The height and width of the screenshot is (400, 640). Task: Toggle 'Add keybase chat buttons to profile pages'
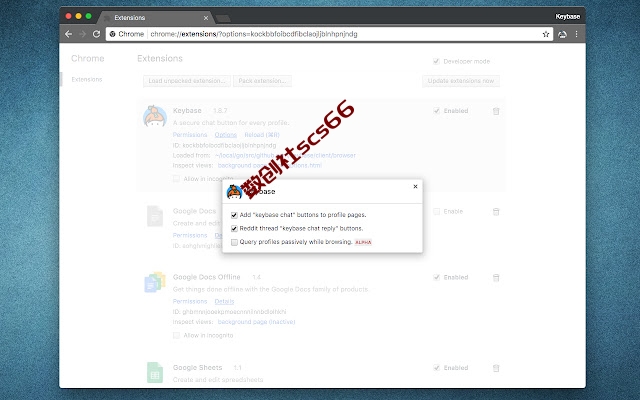pos(234,215)
